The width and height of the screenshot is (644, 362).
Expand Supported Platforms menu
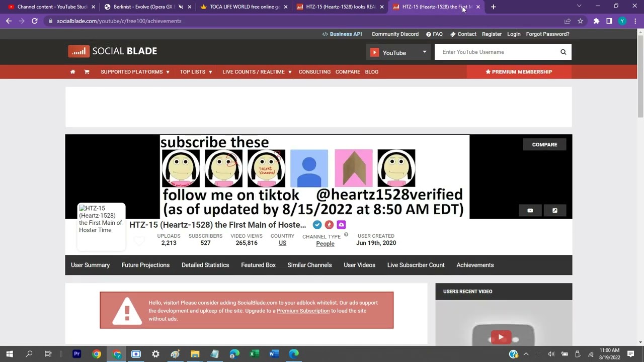[135, 72]
